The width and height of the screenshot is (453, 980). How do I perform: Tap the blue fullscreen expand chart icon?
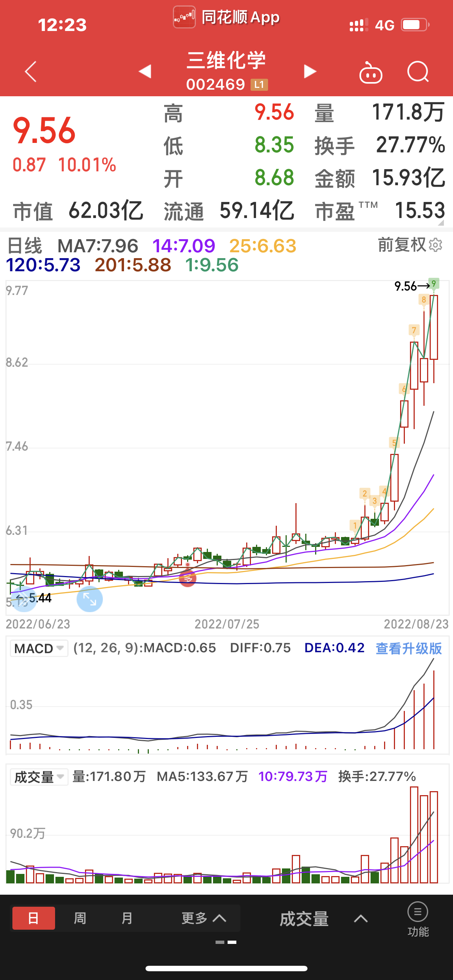pos(89,599)
